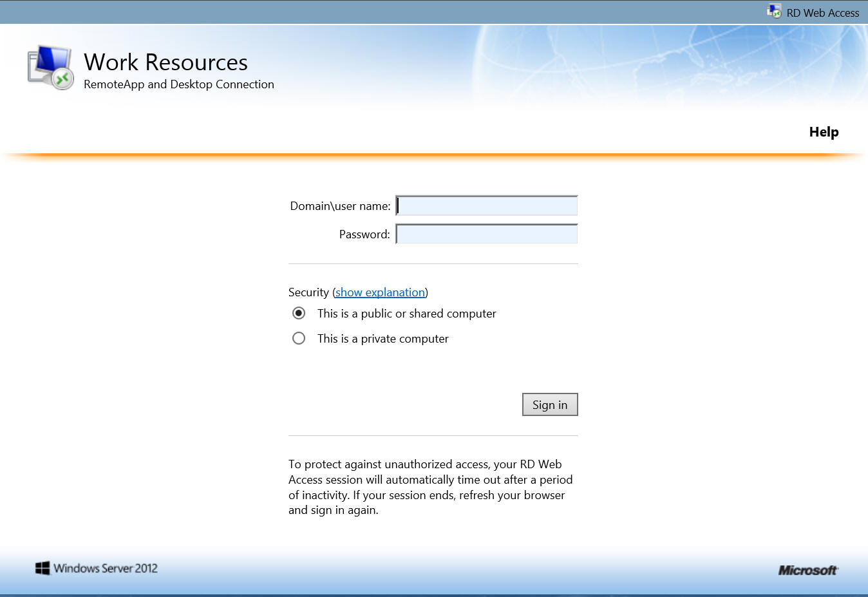
Task: Click inside the Password field
Action: click(x=486, y=234)
